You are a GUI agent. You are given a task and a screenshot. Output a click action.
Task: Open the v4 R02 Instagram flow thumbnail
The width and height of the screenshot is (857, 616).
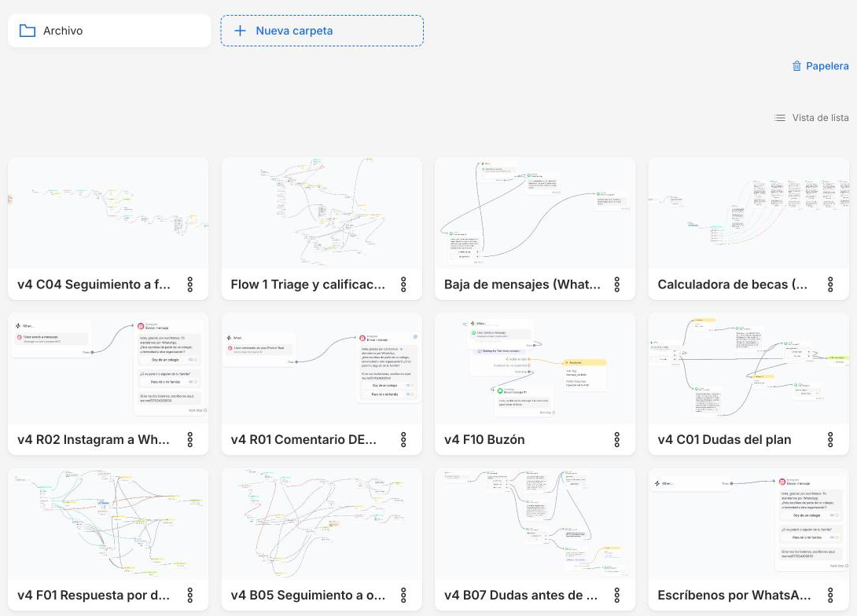[x=109, y=368]
